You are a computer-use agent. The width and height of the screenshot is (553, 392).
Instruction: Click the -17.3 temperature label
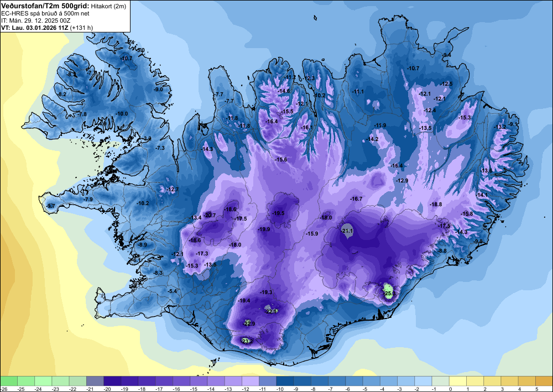202,253
